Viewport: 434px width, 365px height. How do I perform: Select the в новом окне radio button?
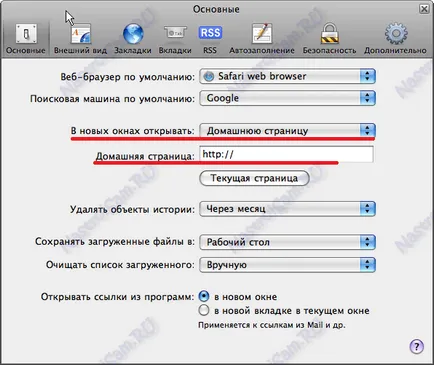[x=204, y=296]
